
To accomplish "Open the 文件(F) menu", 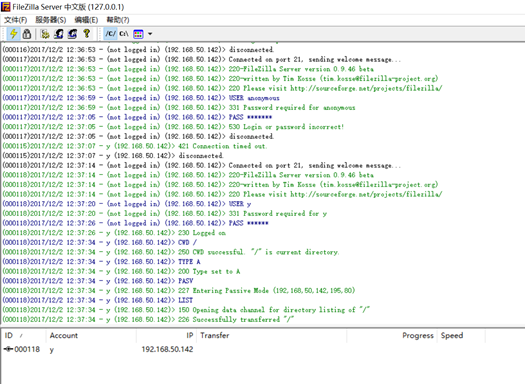I will (x=15, y=20).
